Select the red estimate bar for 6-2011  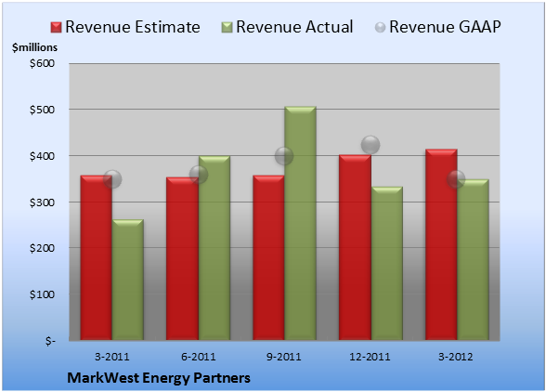tap(182, 258)
